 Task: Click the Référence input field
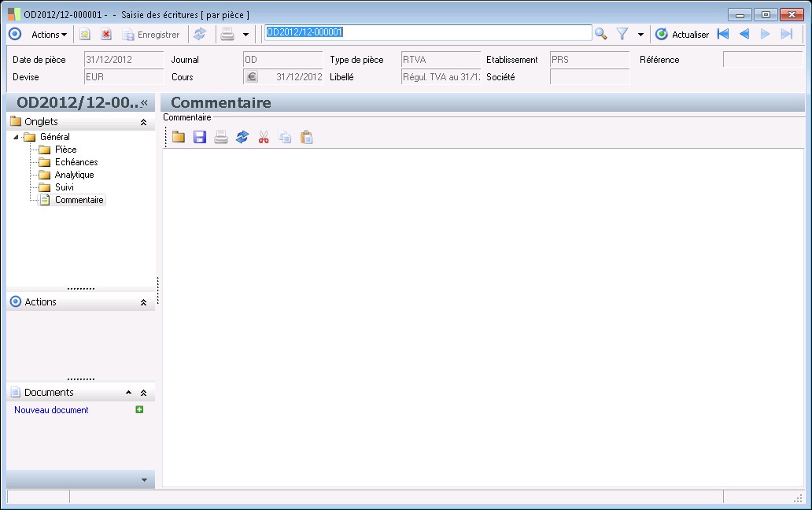(762, 60)
